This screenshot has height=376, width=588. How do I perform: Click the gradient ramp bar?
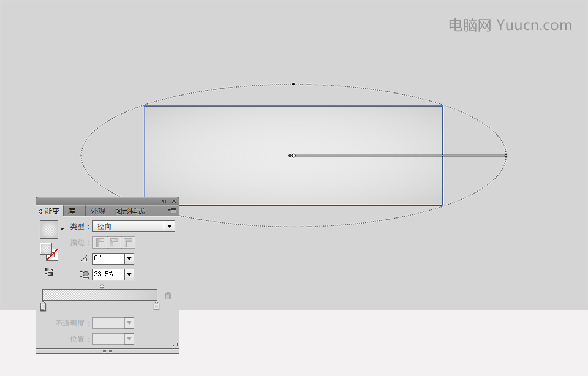[100, 295]
